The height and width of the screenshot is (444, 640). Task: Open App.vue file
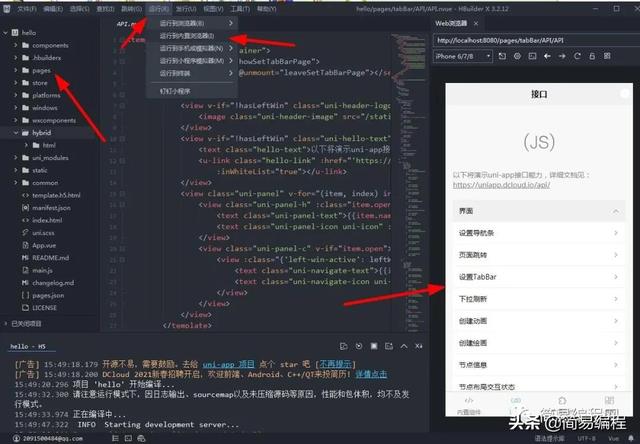[x=44, y=245]
